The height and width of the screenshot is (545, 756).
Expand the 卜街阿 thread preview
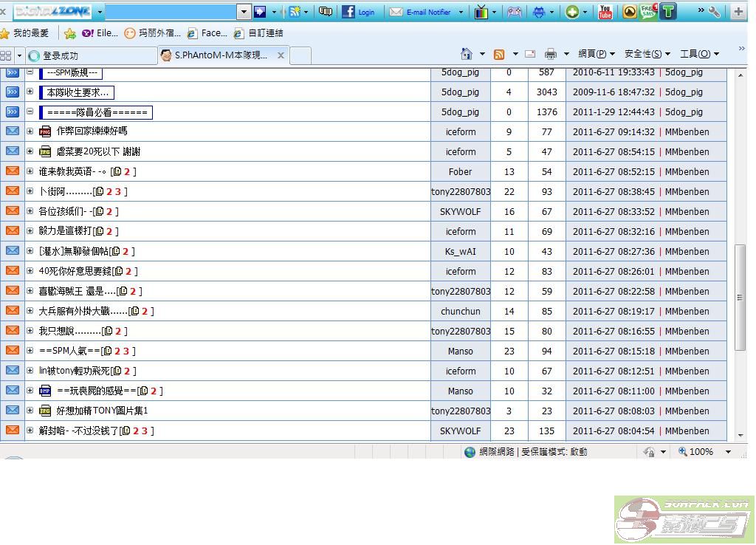click(30, 191)
